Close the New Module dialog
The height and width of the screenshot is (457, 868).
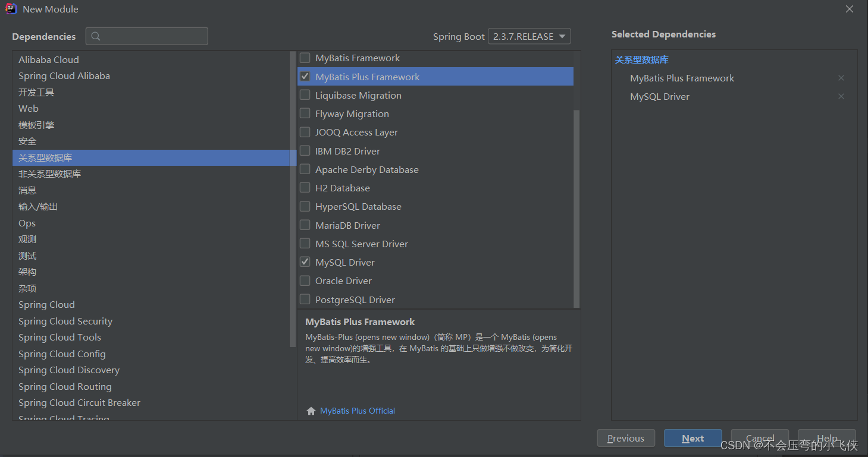850,9
